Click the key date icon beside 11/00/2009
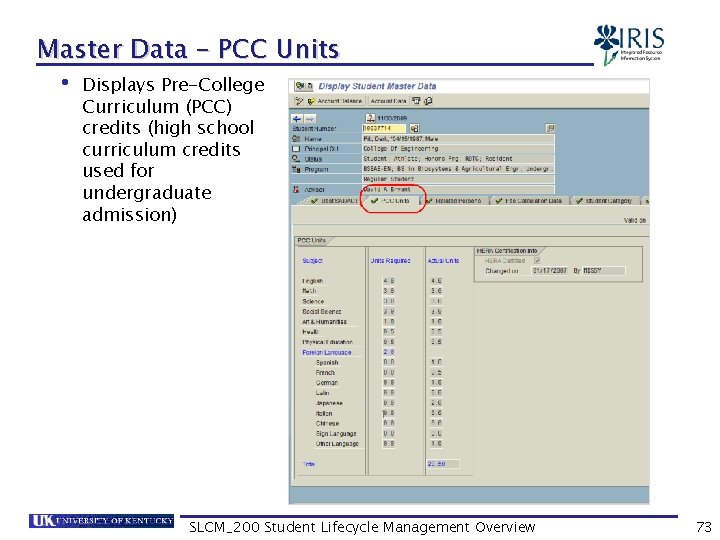This screenshot has width=720, height=540. (371, 118)
